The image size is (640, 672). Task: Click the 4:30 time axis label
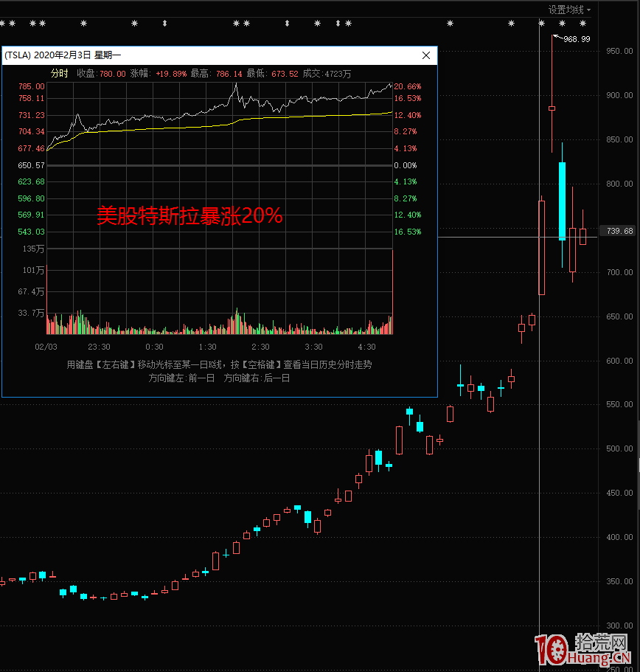[x=366, y=347]
